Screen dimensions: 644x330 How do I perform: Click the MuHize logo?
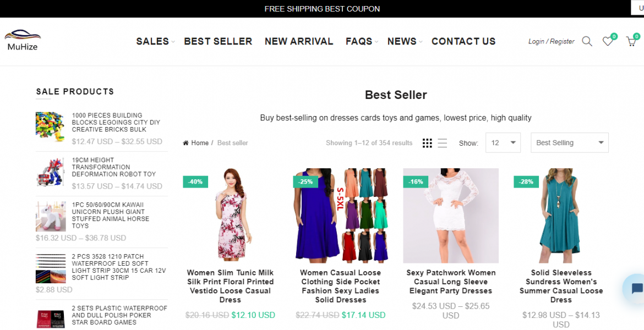tap(23, 40)
